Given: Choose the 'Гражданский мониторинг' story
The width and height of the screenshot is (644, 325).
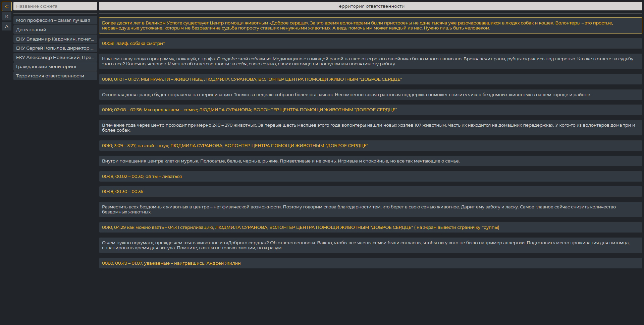Looking at the screenshot, I should pyautogui.click(x=55, y=67).
